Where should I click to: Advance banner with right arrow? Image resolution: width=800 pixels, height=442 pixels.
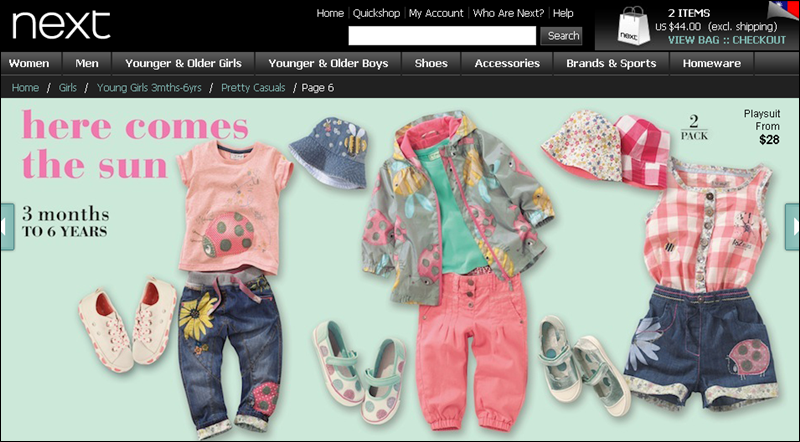point(792,227)
